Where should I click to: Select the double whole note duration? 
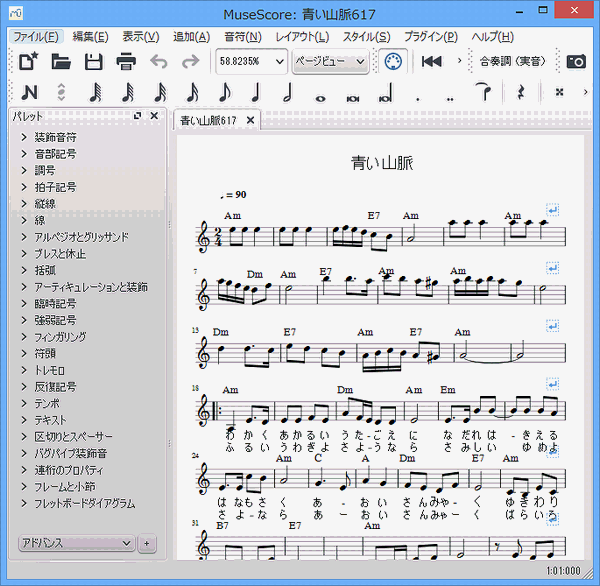[x=352, y=99]
